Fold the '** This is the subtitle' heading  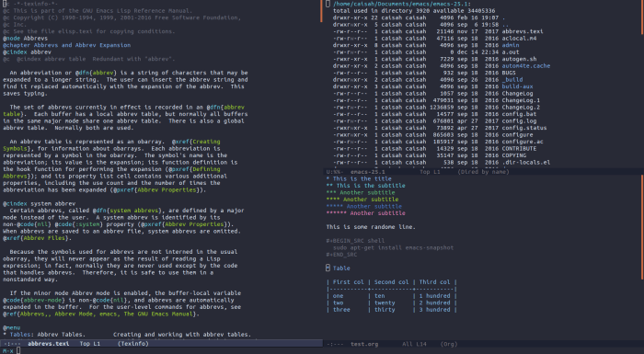coord(365,186)
